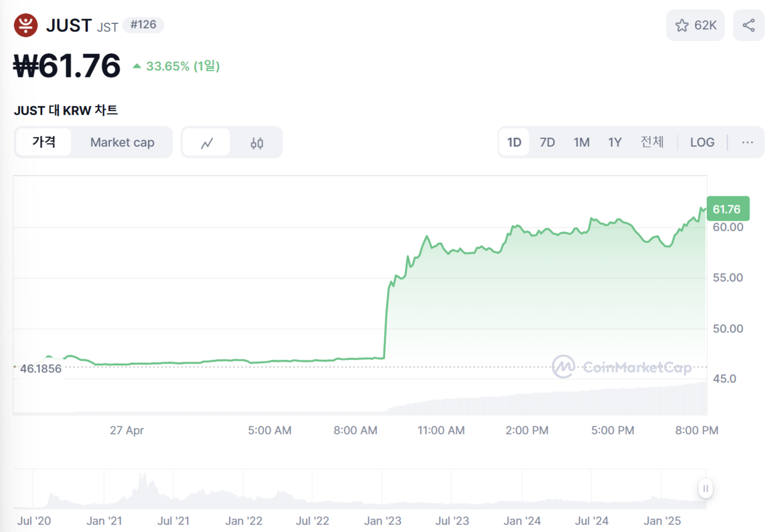
Task: Show 전체 all-time price range
Action: point(652,143)
